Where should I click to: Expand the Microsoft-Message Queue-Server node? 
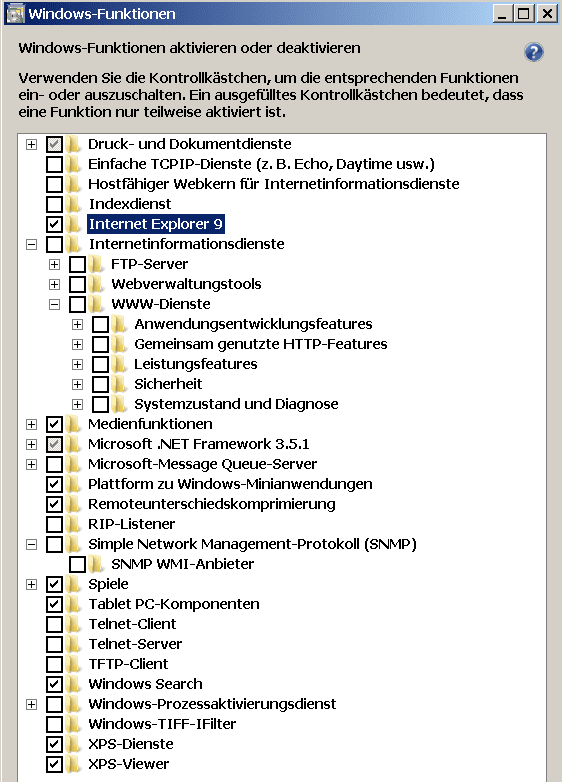[31, 464]
